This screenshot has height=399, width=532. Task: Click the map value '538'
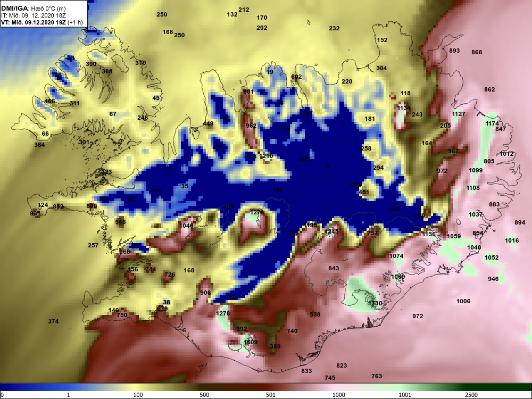coord(315,314)
